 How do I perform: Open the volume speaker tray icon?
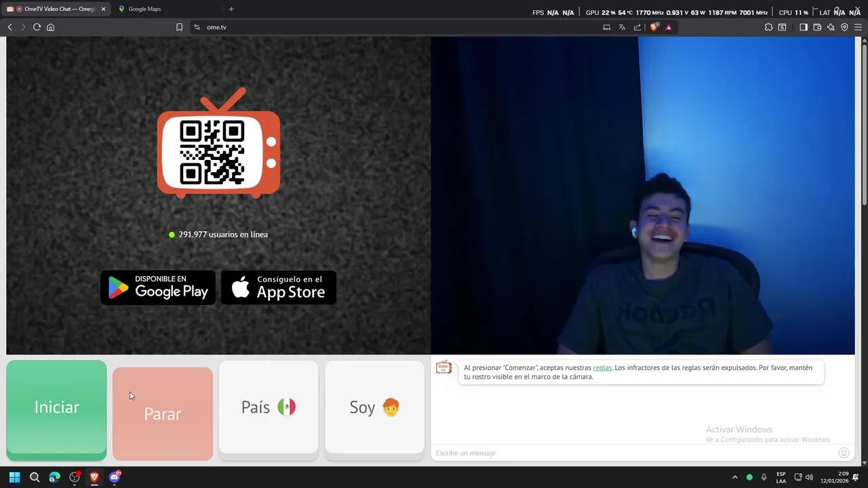[809, 477]
